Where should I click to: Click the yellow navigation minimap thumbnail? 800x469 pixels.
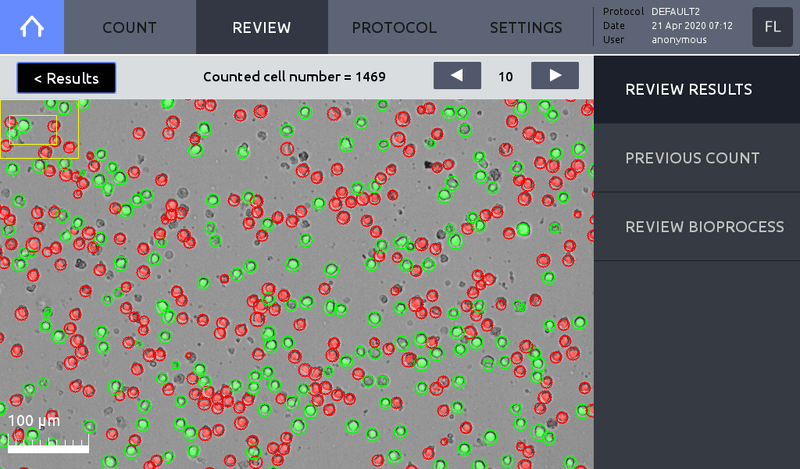click(39, 129)
